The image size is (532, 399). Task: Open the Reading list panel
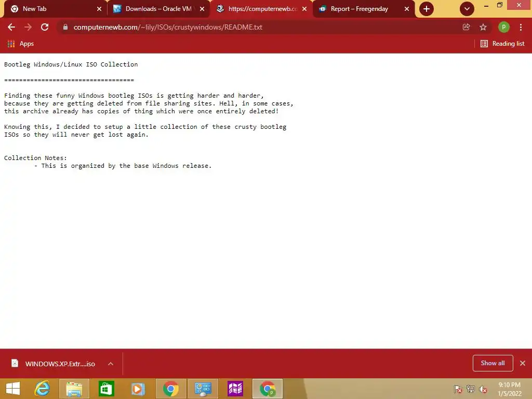click(x=502, y=44)
